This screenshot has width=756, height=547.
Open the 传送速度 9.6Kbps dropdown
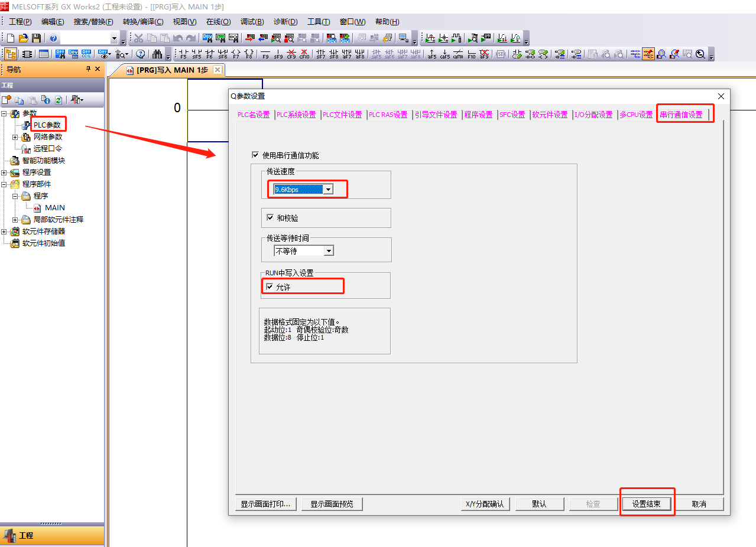coord(329,190)
